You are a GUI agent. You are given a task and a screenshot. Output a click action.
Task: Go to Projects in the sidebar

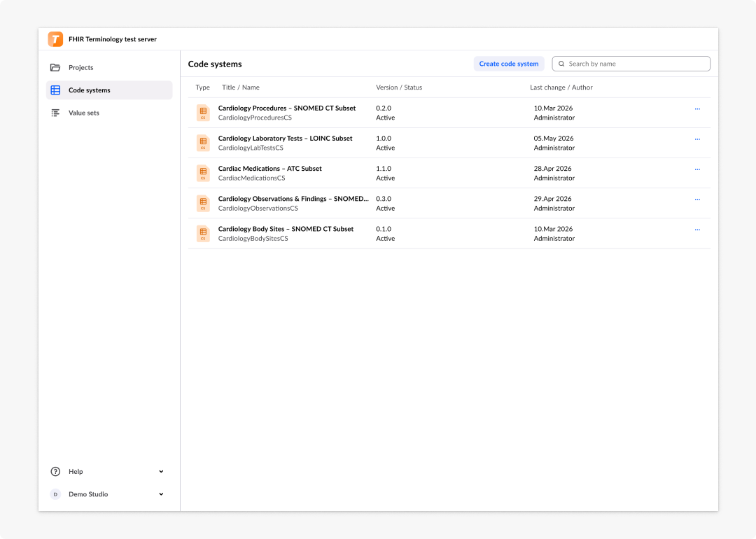click(x=109, y=67)
